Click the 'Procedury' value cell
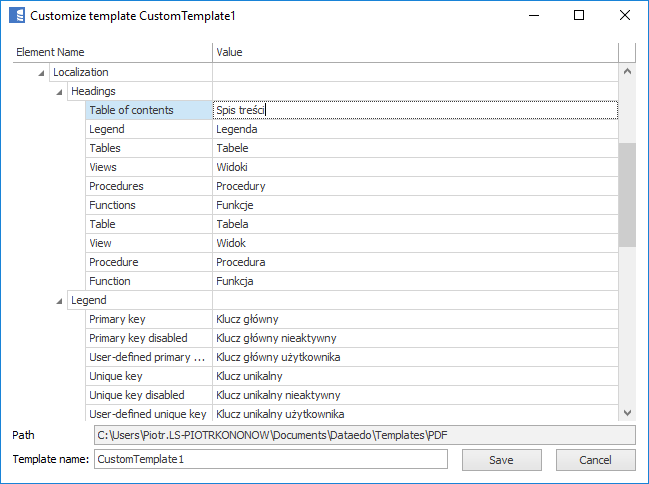This screenshot has height=484, width=649. click(415, 186)
